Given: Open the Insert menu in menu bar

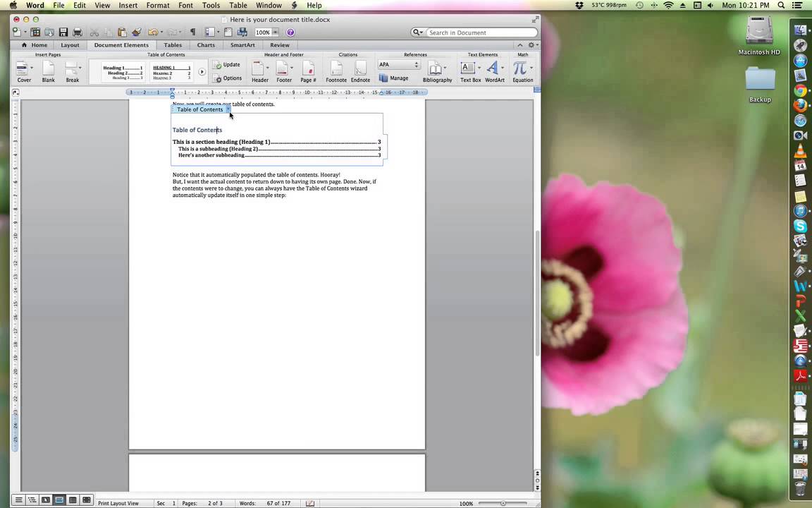Looking at the screenshot, I should tap(128, 5).
